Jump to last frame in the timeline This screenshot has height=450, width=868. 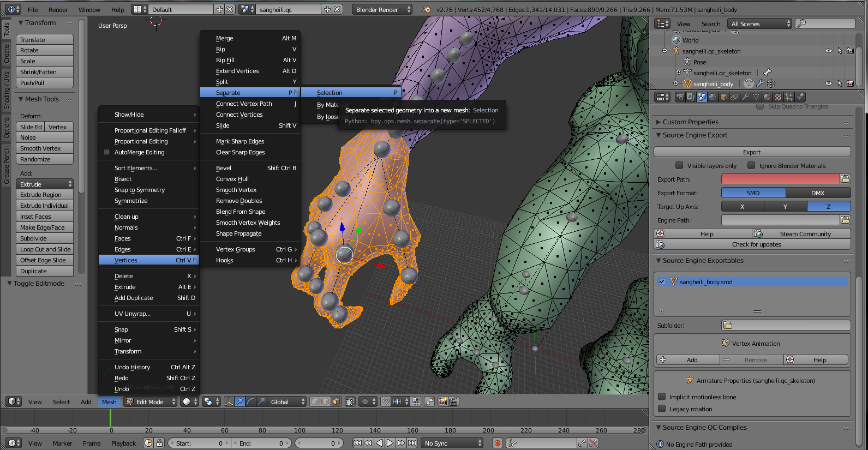click(412, 443)
